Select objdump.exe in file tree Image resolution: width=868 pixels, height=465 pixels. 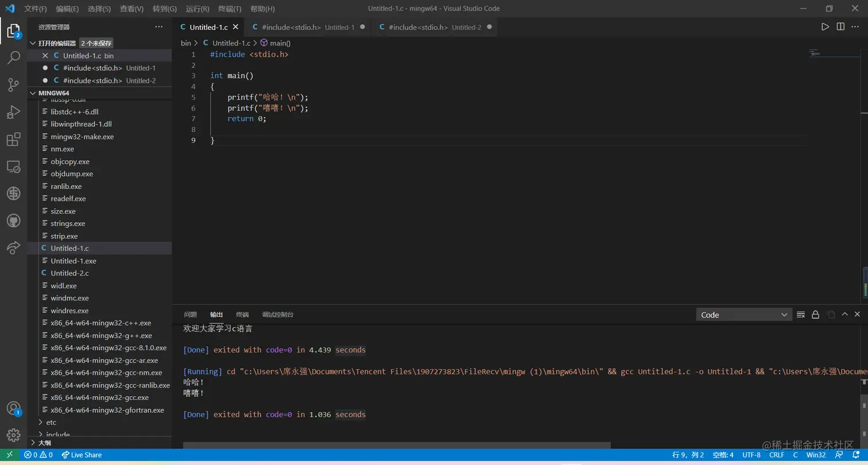tap(100, 174)
